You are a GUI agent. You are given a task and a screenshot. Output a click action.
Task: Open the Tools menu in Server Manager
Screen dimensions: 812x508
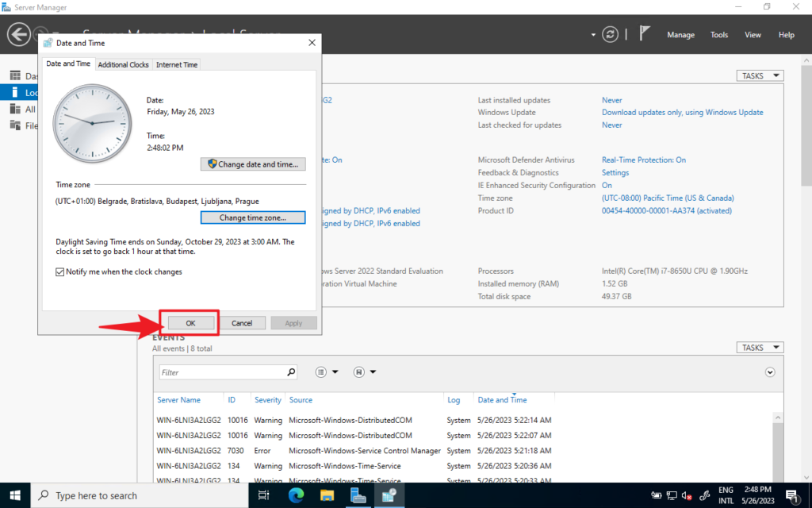tap(719, 34)
